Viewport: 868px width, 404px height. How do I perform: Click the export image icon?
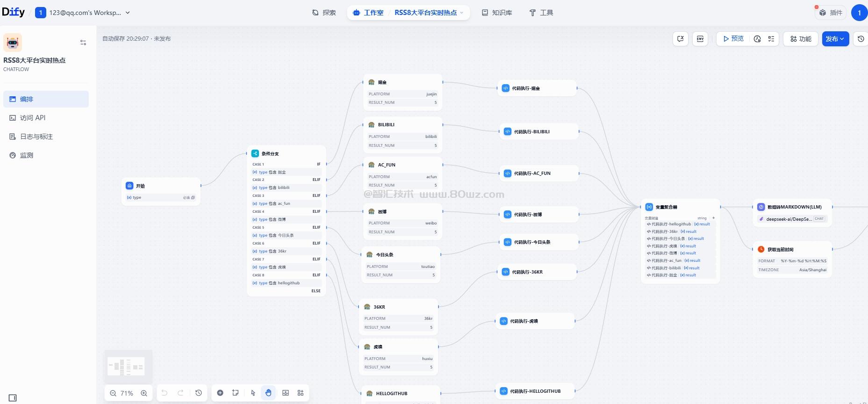pos(286,393)
